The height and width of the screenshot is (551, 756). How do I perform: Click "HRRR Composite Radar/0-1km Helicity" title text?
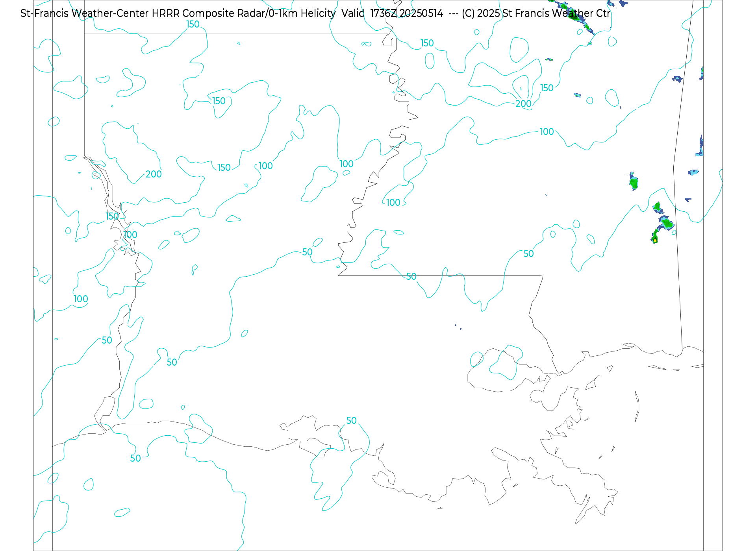tap(244, 13)
